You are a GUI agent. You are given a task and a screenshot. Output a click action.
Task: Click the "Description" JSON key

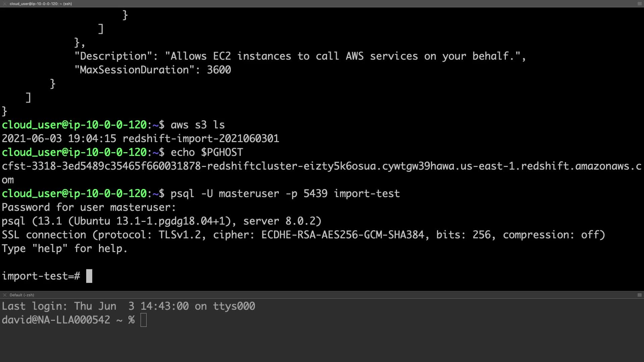coord(113,56)
